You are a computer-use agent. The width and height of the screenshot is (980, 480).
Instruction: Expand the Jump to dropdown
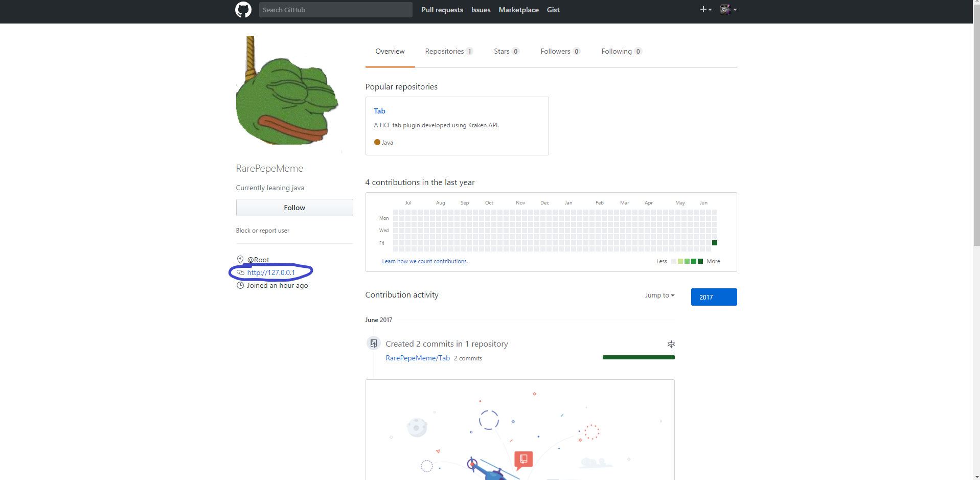pos(659,295)
